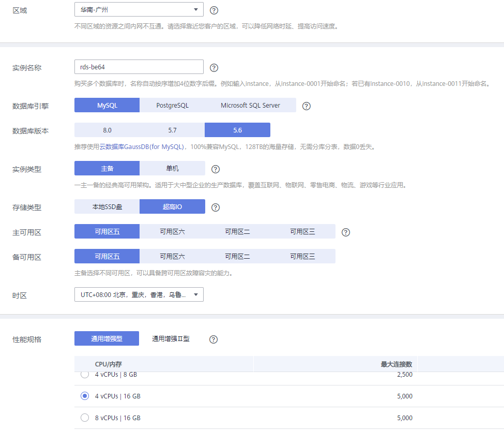Open 云数据库GaussDB(for MySQL) link
504x430 pixels.
(142, 147)
